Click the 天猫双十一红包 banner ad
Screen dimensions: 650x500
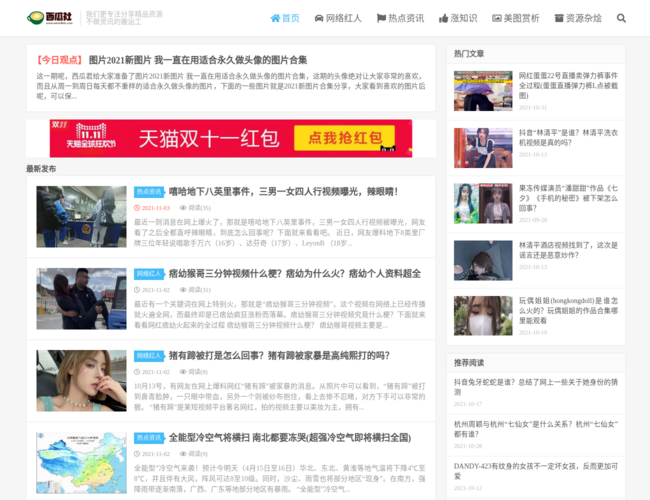pos(231,138)
